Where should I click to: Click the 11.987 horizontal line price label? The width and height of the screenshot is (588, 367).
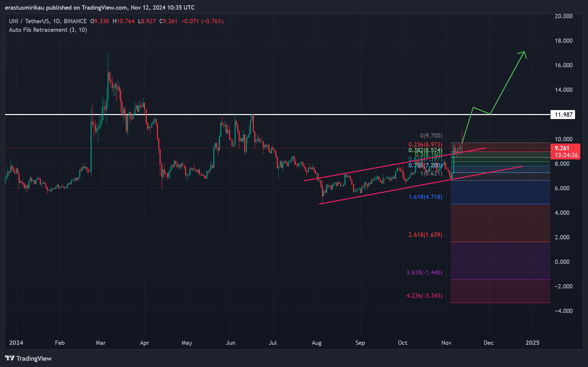563,115
